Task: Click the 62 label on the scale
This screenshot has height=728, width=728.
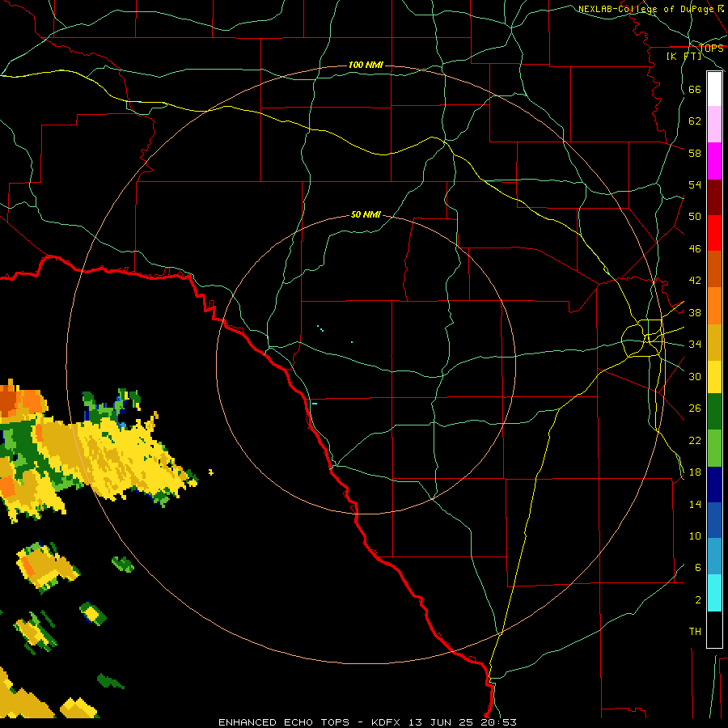Action: tap(695, 121)
